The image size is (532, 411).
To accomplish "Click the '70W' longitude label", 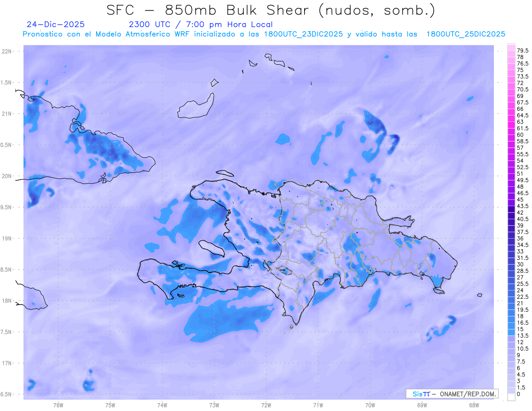I will tap(370, 405).
